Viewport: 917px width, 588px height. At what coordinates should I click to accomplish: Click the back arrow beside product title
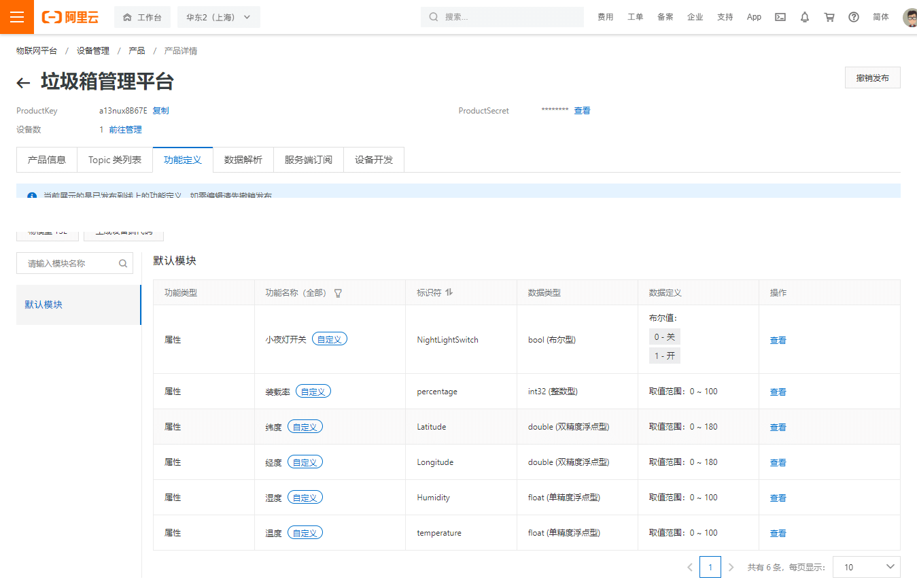(x=23, y=83)
